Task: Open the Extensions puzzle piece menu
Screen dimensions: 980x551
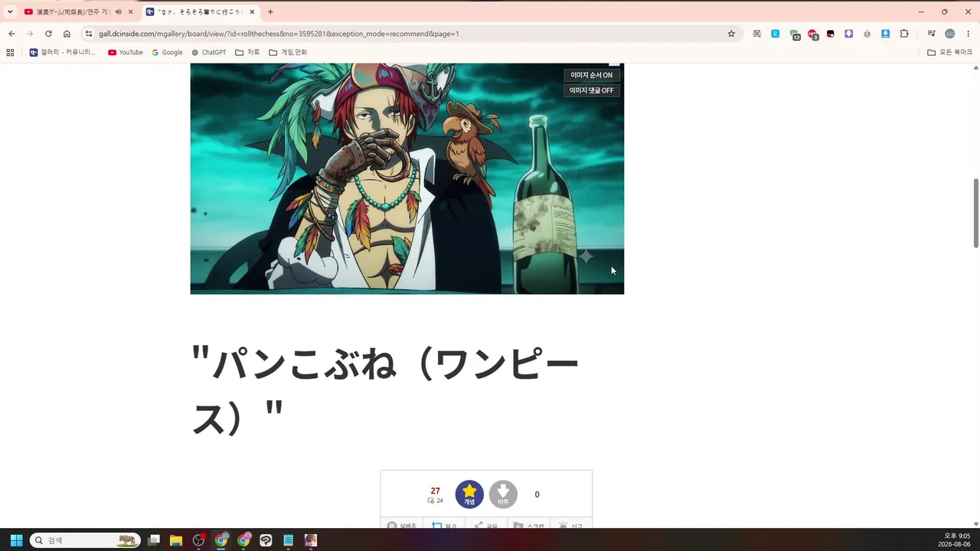Action: pyautogui.click(x=904, y=34)
